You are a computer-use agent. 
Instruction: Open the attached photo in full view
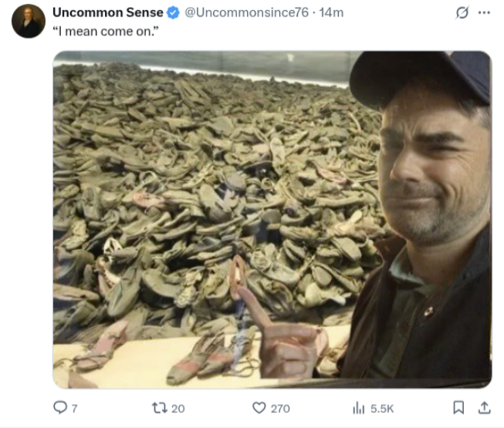(272, 220)
